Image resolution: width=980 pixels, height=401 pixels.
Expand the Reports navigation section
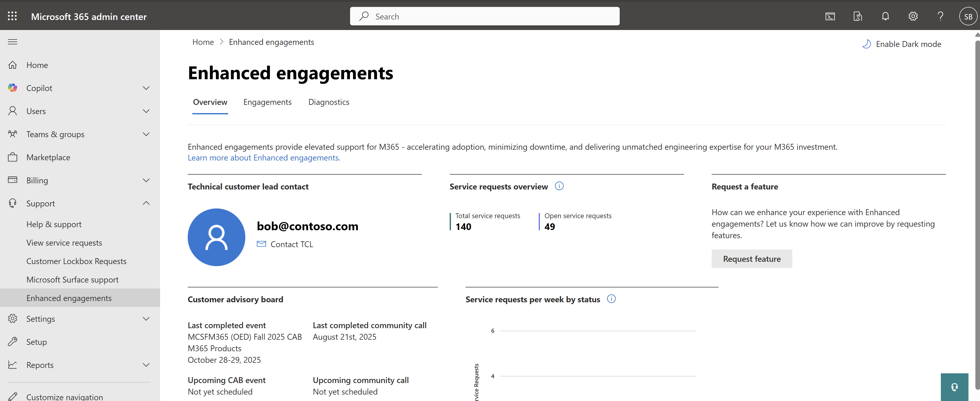tap(146, 365)
